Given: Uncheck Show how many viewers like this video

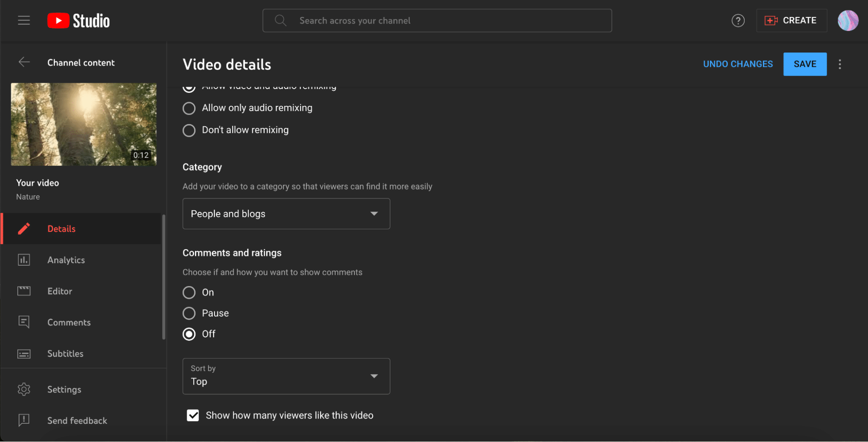Looking at the screenshot, I should click(193, 415).
